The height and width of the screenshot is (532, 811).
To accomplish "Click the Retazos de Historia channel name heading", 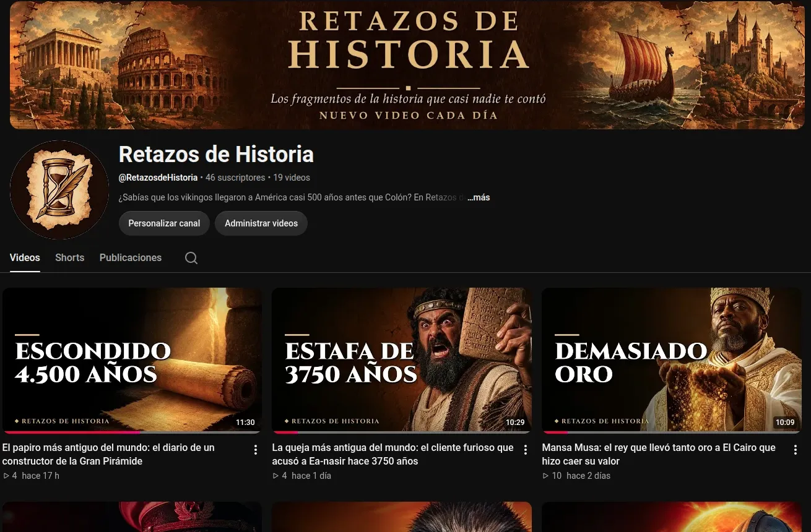I will pyautogui.click(x=216, y=154).
